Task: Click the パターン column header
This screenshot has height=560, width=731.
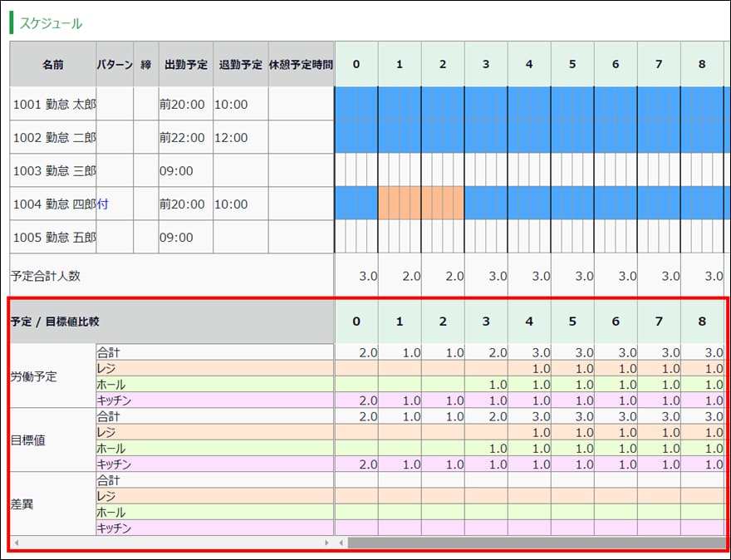Action: [x=115, y=65]
